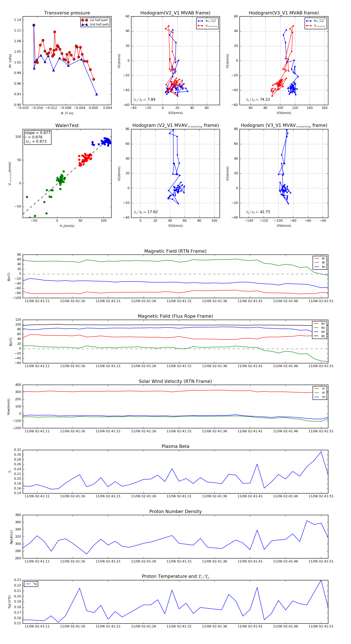Select the Alfvén Mach number 0.873 text
This screenshot has height=644, width=351.
(x=36, y=141)
